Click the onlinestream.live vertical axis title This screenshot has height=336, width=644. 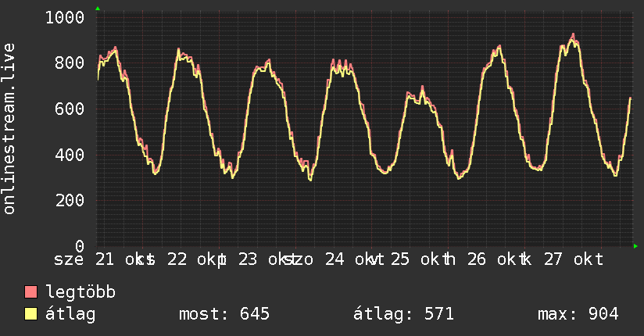tap(9, 129)
